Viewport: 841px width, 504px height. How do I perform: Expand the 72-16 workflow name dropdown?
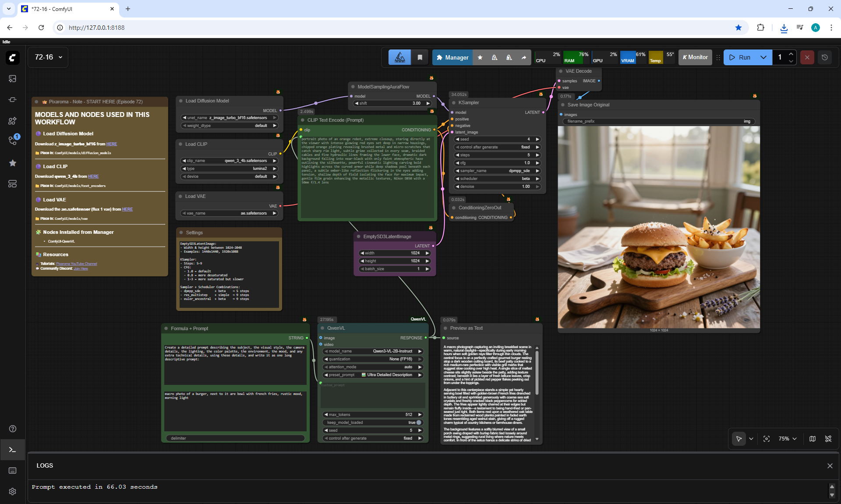coord(48,57)
